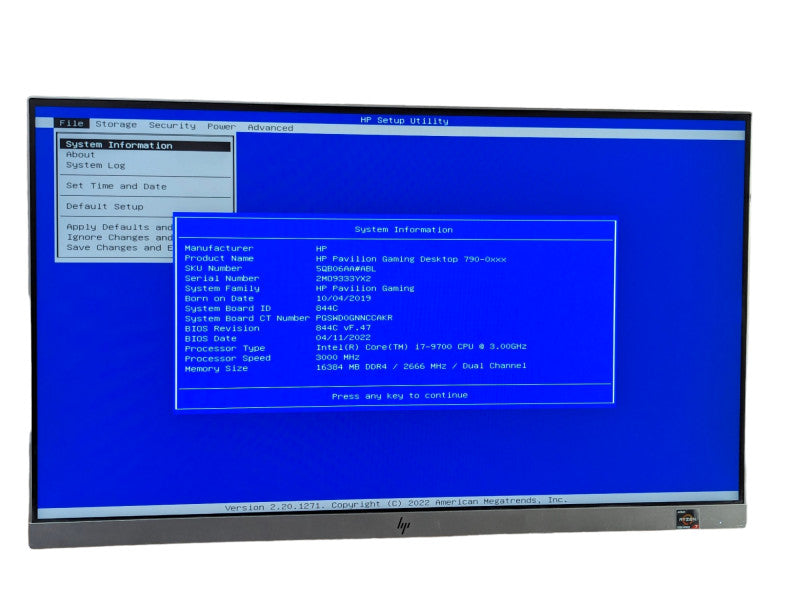Click Born on Date 10/04/2019
Image resolution: width=800 pixels, height=602 pixels.
click(x=343, y=298)
